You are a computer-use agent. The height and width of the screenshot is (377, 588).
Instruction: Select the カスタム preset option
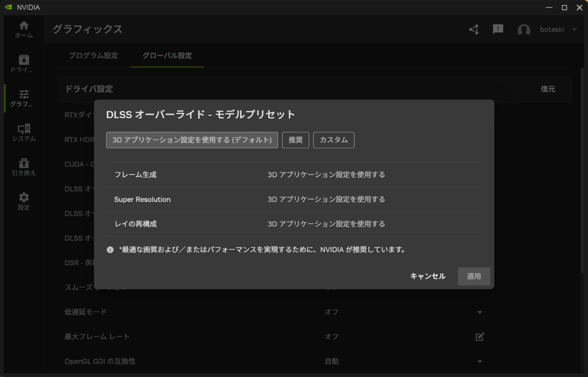334,140
